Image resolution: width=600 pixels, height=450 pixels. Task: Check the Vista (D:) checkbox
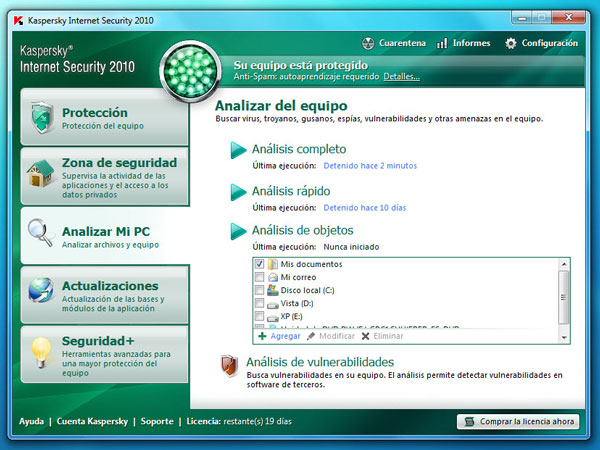[x=259, y=303]
